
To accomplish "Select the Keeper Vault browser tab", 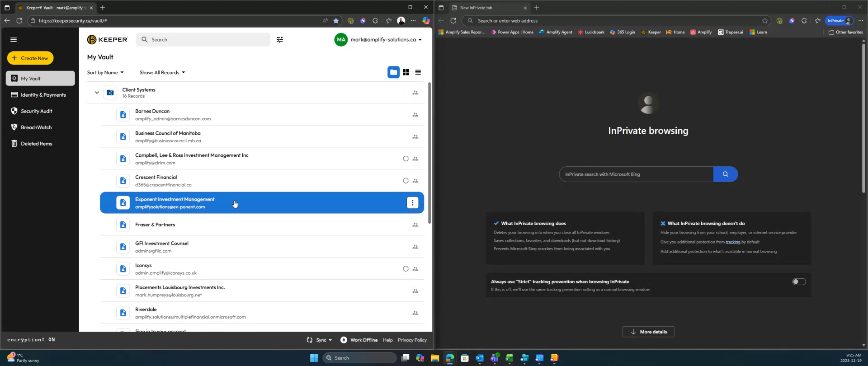I will [55, 8].
